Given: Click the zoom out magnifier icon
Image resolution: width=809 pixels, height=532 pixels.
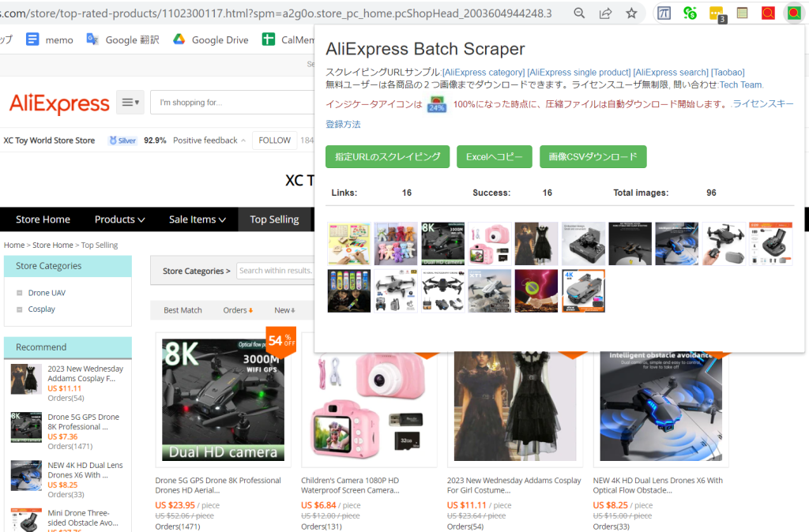Looking at the screenshot, I should tap(579, 13).
